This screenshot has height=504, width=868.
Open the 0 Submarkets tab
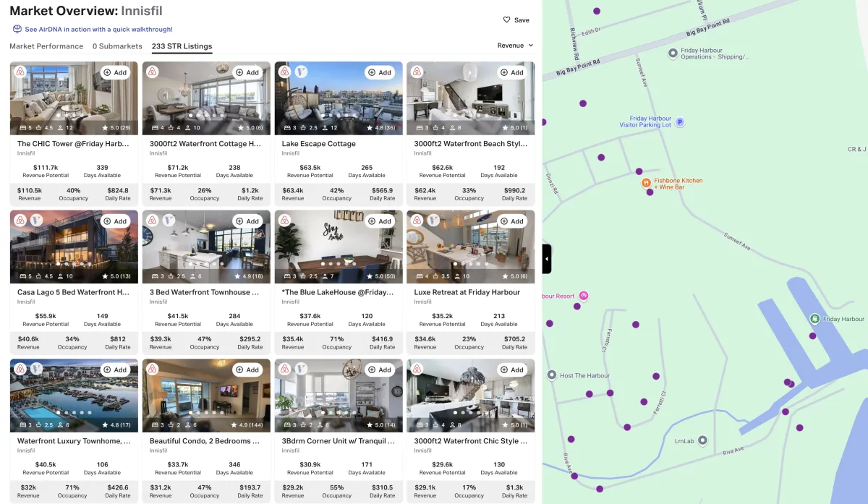tap(117, 46)
